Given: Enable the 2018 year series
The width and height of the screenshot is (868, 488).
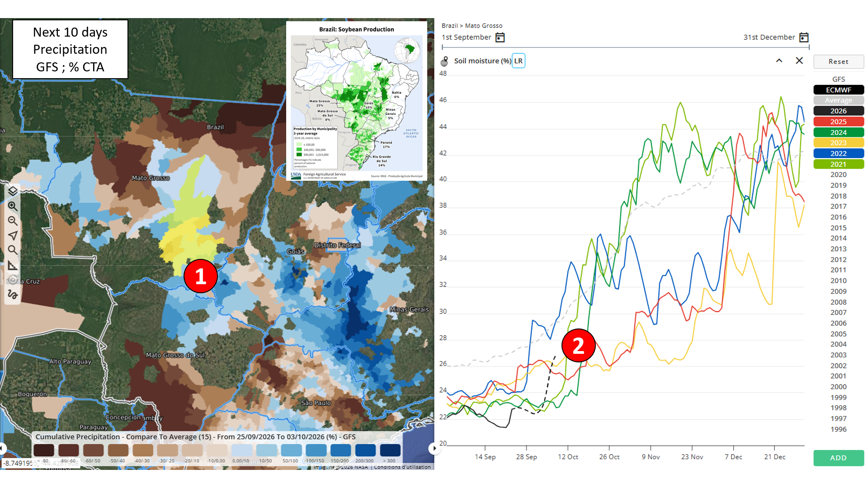Looking at the screenshot, I should pos(839,196).
